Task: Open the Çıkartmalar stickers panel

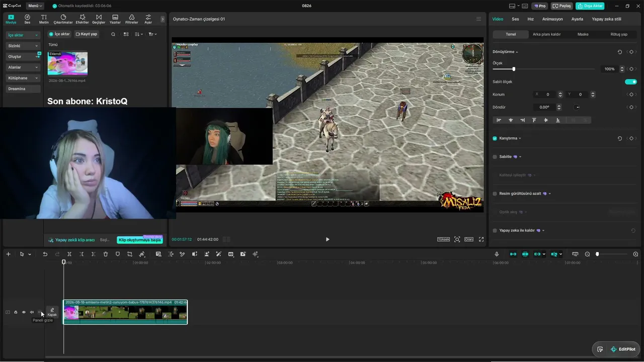Action: pyautogui.click(x=63, y=19)
